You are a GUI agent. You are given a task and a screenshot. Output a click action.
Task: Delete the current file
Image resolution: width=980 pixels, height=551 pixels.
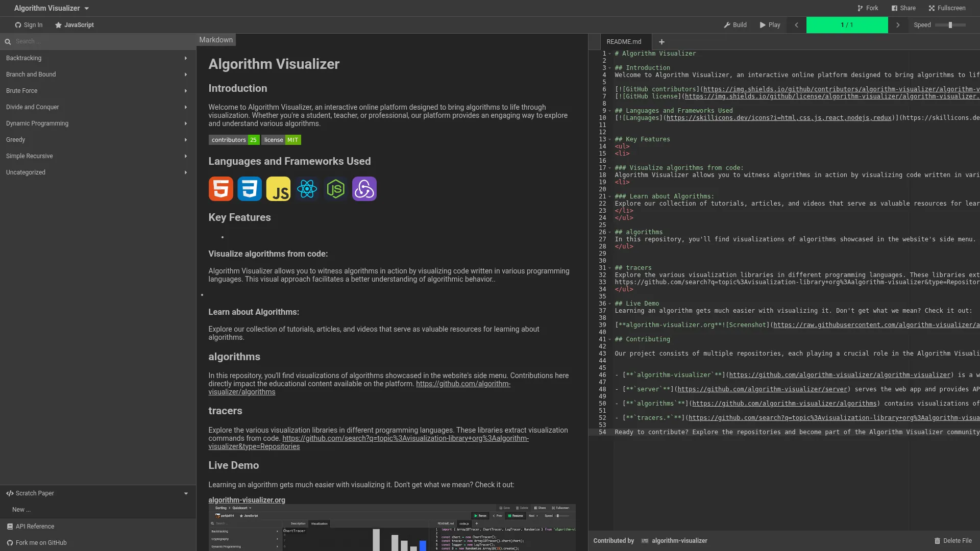pyautogui.click(x=952, y=541)
